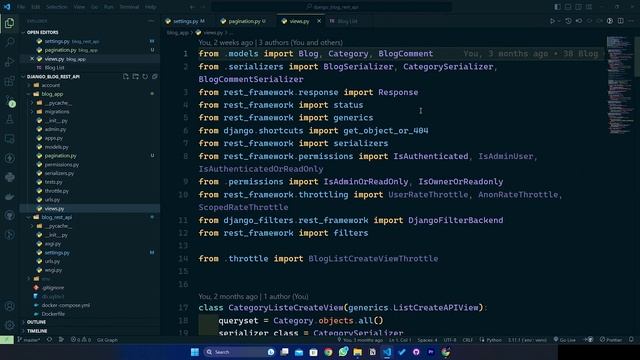The image size is (640, 360).
Task: Open the Python extension view
Action: coord(9,177)
